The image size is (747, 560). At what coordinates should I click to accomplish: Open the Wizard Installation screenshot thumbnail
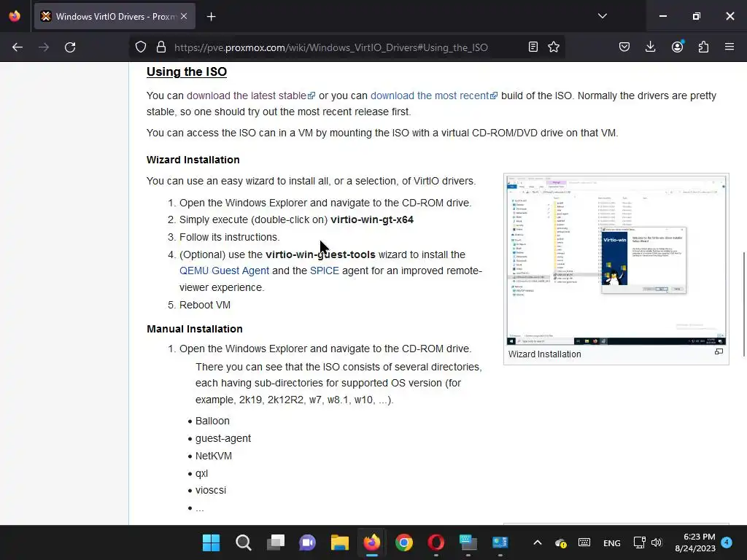tap(616, 260)
